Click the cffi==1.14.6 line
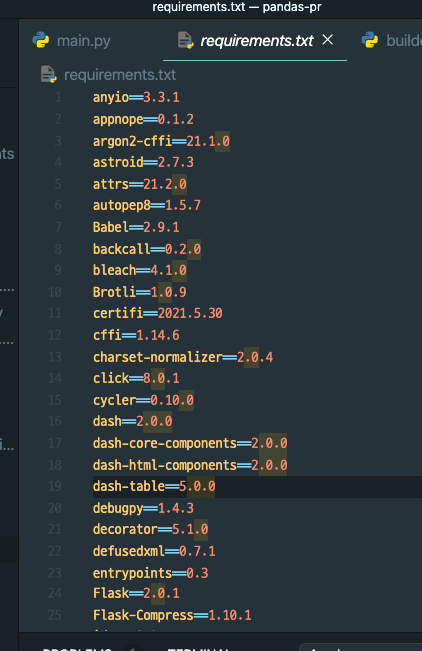This screenshot has width=422, height=651. coord(136,335)
